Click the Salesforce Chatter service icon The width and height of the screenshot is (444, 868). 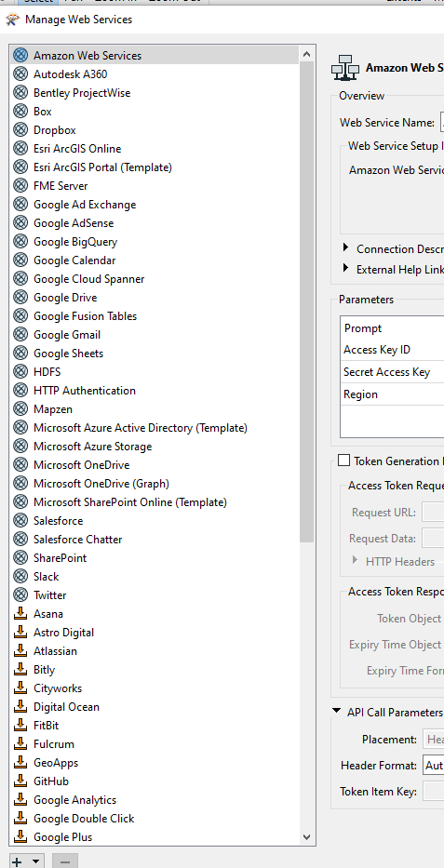[x=20, y=540]
